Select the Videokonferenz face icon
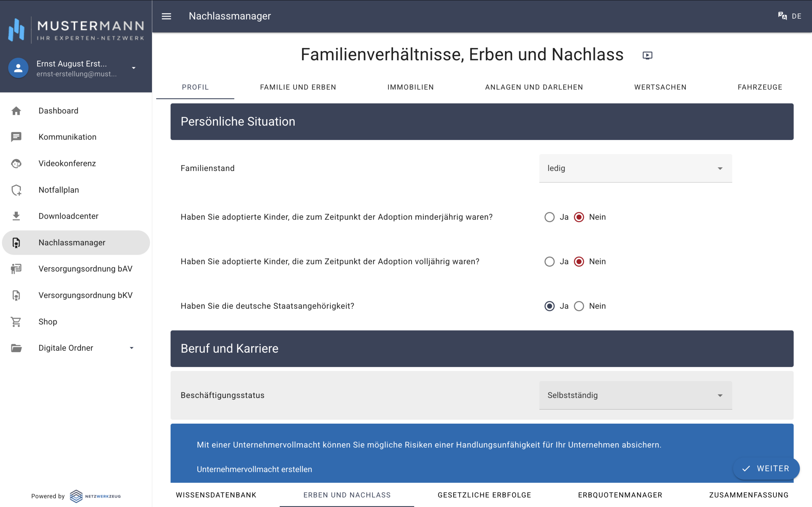 coord(16,163)
